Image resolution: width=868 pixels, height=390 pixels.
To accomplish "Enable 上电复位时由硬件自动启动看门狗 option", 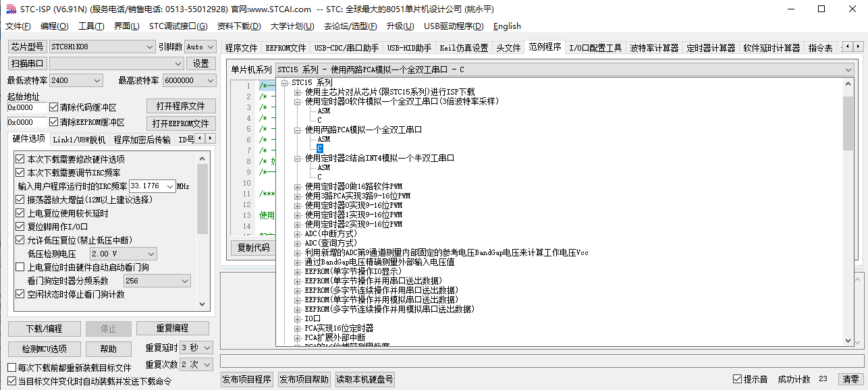I will (x=20, y=267).
